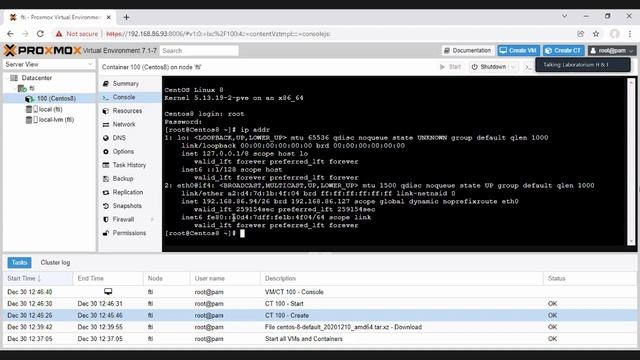Image resolution: width=640 pixels, height=360 pixels.
Task: Click the Not secure warning icon
Action: 59,34
